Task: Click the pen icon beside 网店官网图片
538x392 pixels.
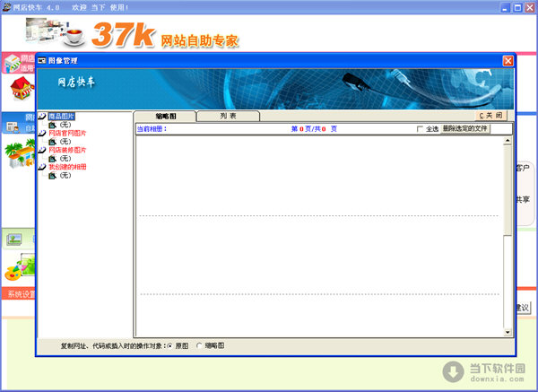Action: 42,133
